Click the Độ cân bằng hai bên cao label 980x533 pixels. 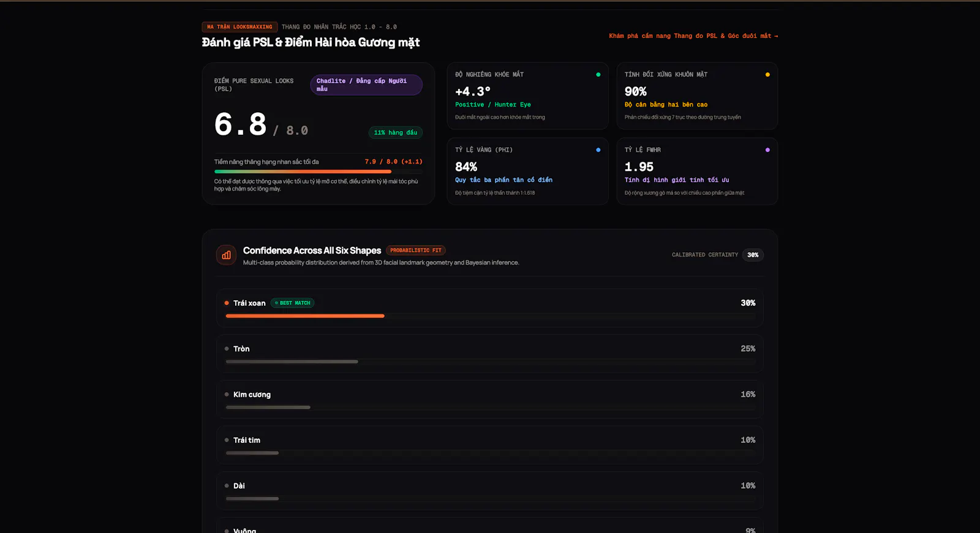coord(666,105)
